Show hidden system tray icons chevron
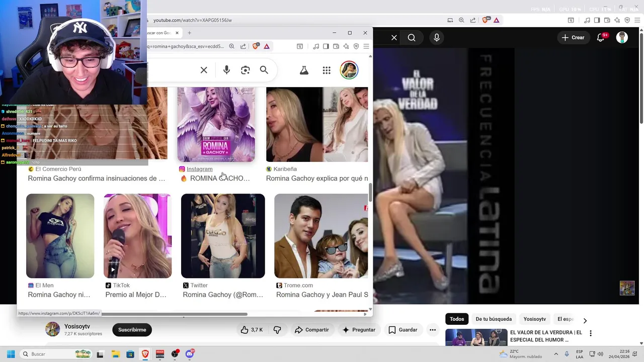Image resolution: width=644 pixels, height=362 pixels. pyautogui.click(x=556, y=354)
